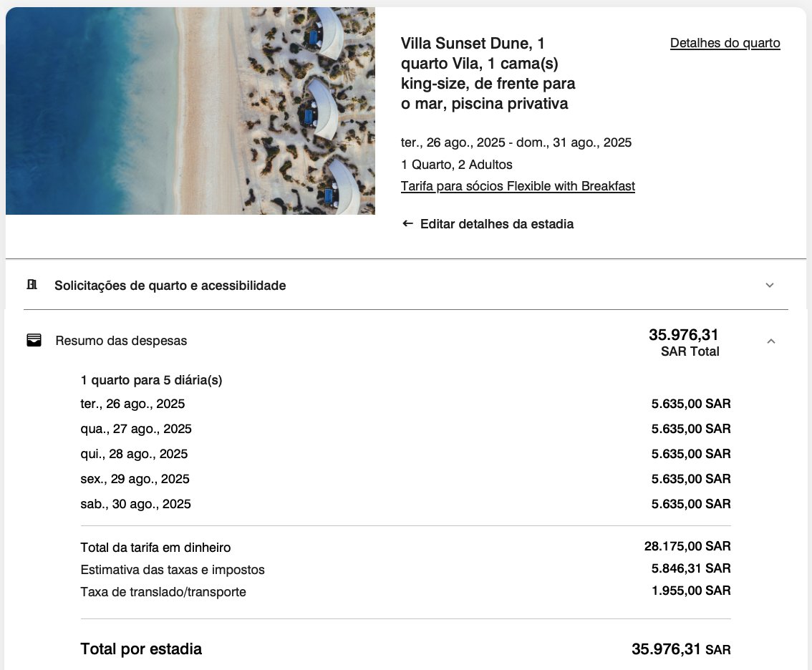The height and width of the screenshot is (670, 812).
Task: Toggle the Resumo das despesas header
Action: [406, 341]
